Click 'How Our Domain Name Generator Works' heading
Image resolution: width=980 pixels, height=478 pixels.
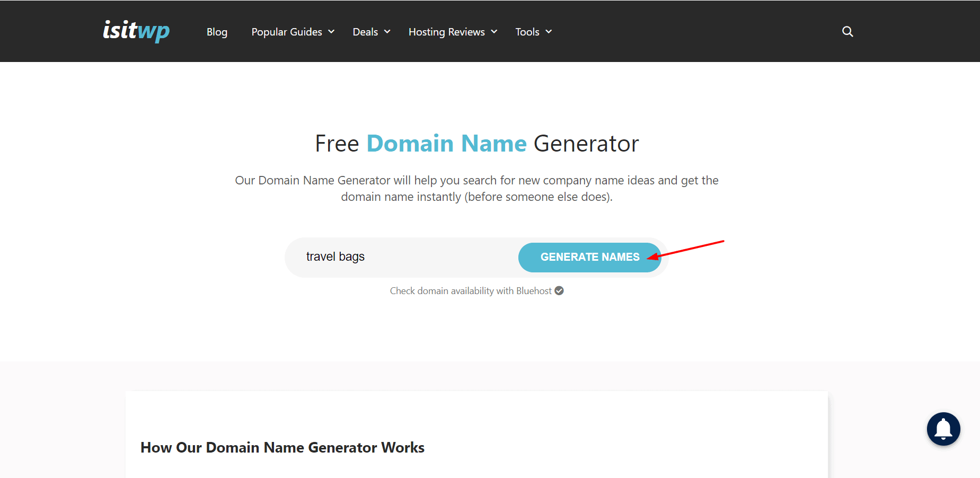coord(282,448)
